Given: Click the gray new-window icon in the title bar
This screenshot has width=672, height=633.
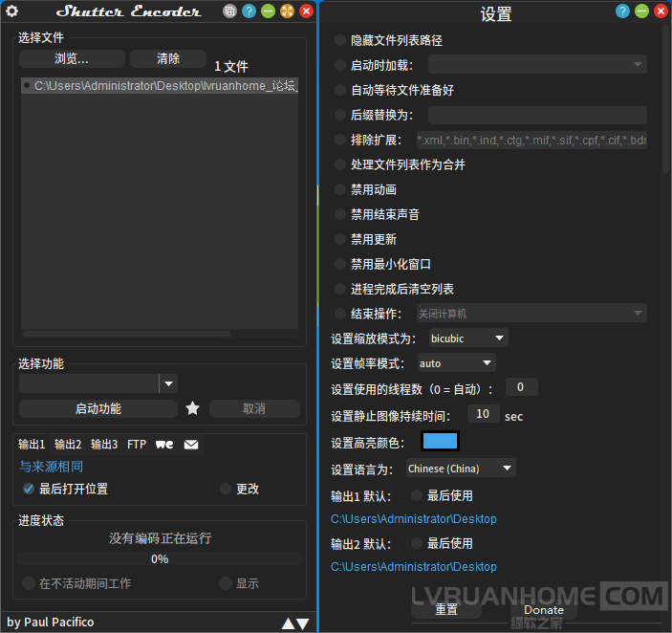Looking at the screenshot, I should click(229, 11).
